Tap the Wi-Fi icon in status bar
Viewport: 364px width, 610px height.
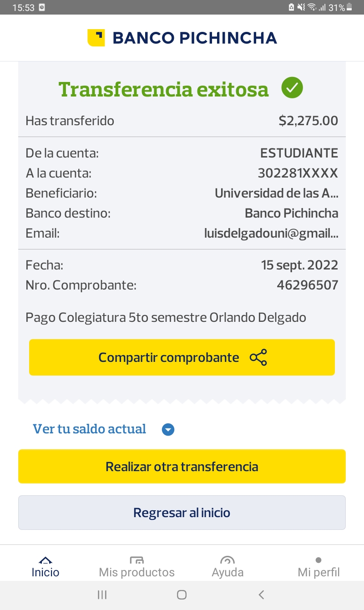click(x=312, y=7)
